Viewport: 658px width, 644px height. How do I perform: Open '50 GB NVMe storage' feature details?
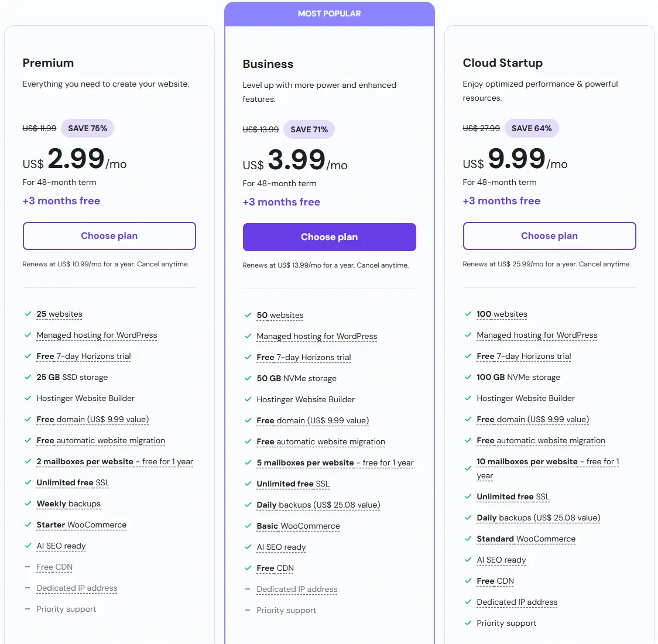coord(297,378)
